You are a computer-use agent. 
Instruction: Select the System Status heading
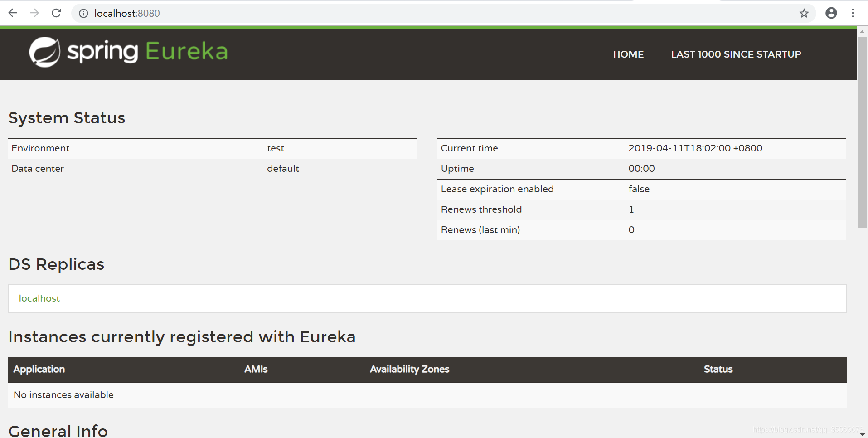67,118
